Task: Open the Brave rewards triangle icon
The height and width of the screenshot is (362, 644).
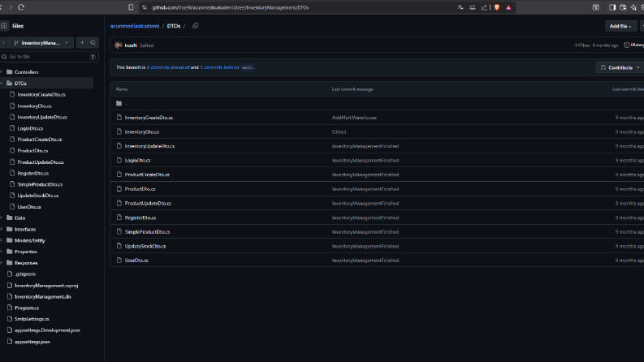Action: (x=508, y=7)
